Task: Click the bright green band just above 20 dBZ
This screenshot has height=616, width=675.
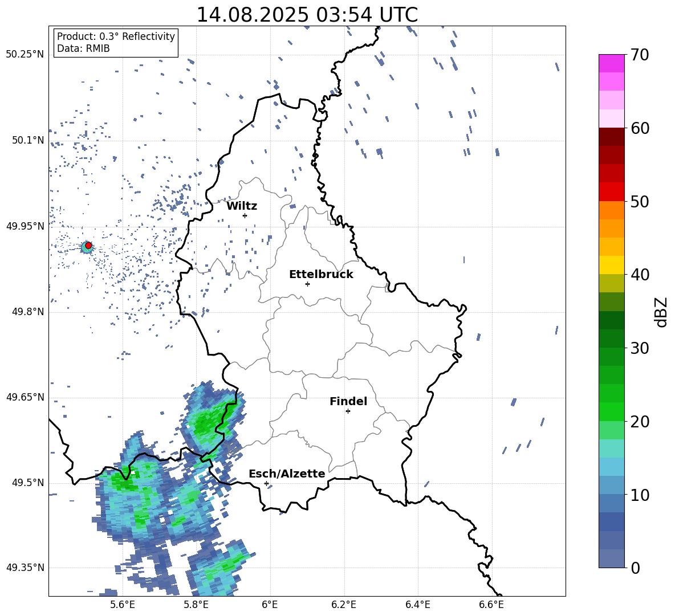Action: tap(612, 411)
